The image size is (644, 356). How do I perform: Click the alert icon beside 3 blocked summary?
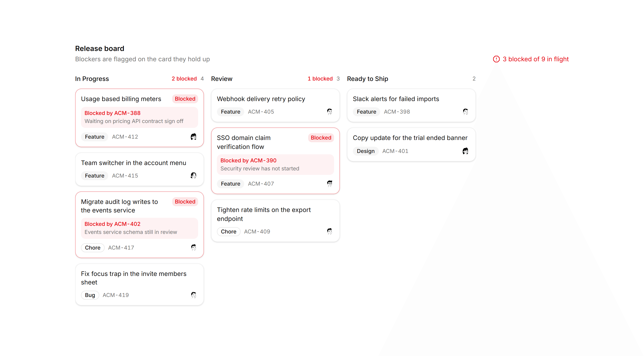pos(496,59)
